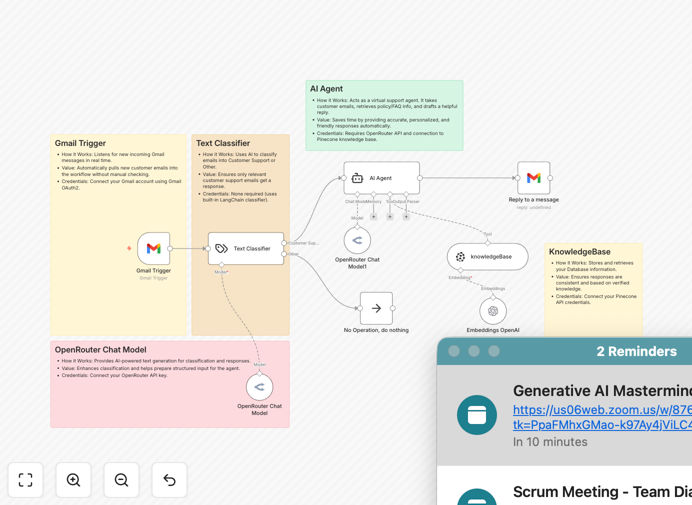The height and width of the screenshot is (505, 692).
Task: Click the "2 Reminders" window title
Action: pyautogui.click(x=636, y=351)
